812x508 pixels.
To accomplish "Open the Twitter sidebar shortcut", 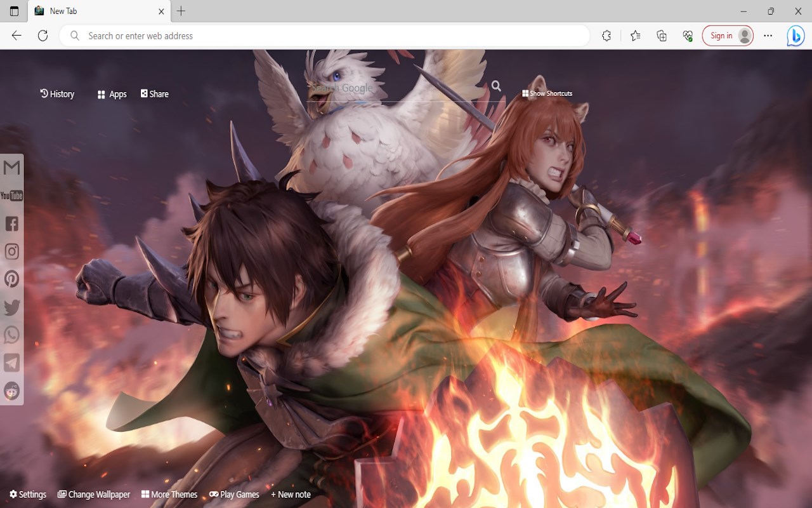I will 11,307.
